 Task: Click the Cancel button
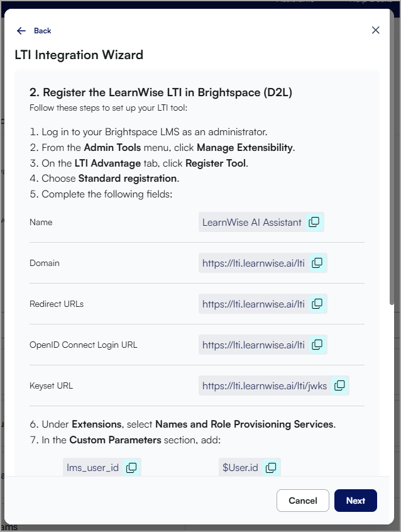[302, 501]
